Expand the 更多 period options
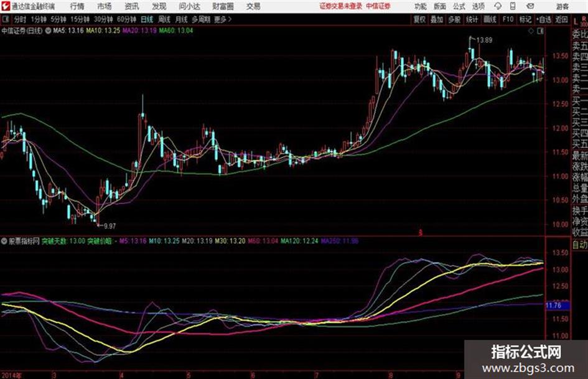The width and height of the screenshot is (588, 379). point(223,19)
